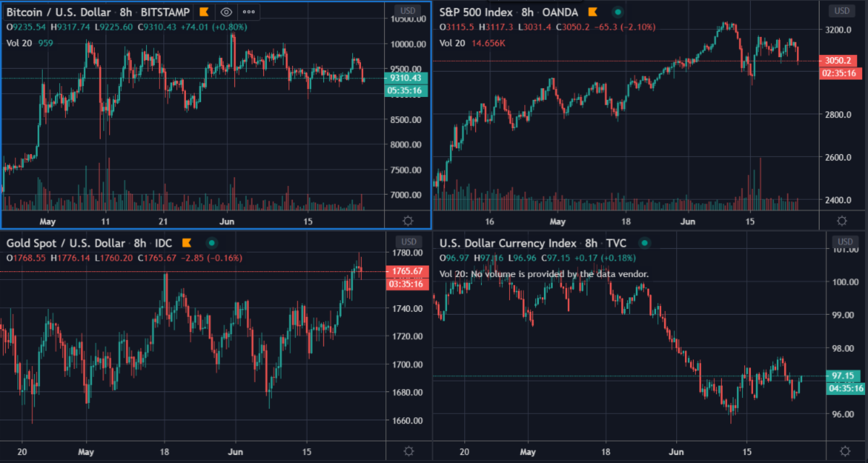Click the orange flag on Gold Spot chart

[187, 243]
